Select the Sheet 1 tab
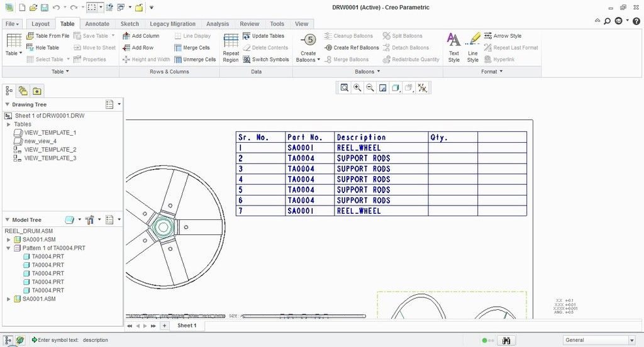This screenshot has width=644, height=347. click(x=187, y=325)
